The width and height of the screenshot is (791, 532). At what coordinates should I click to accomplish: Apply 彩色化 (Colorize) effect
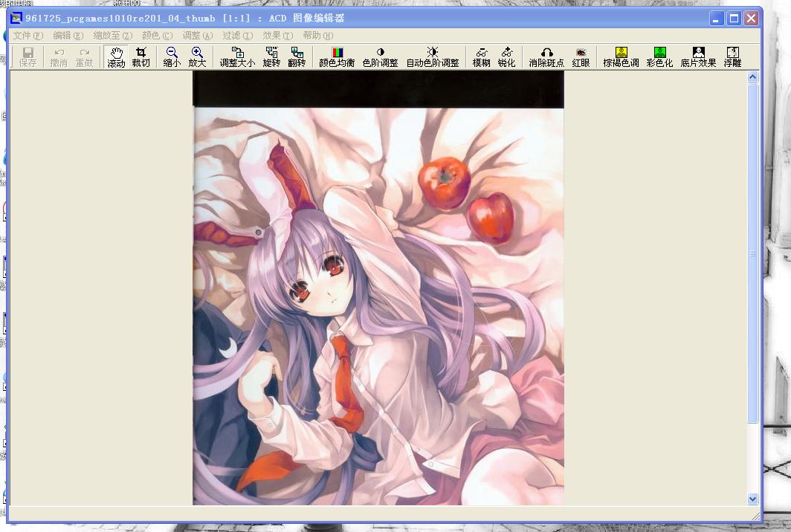659,57
